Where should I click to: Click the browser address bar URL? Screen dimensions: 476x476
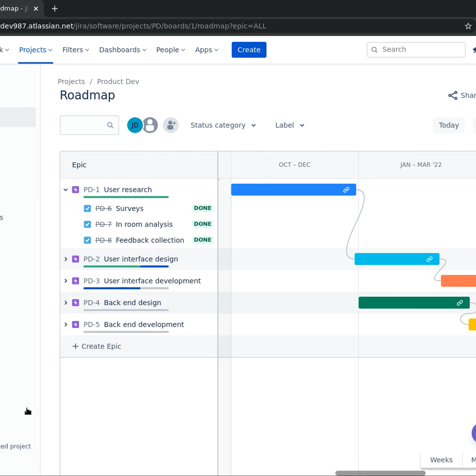133,26
